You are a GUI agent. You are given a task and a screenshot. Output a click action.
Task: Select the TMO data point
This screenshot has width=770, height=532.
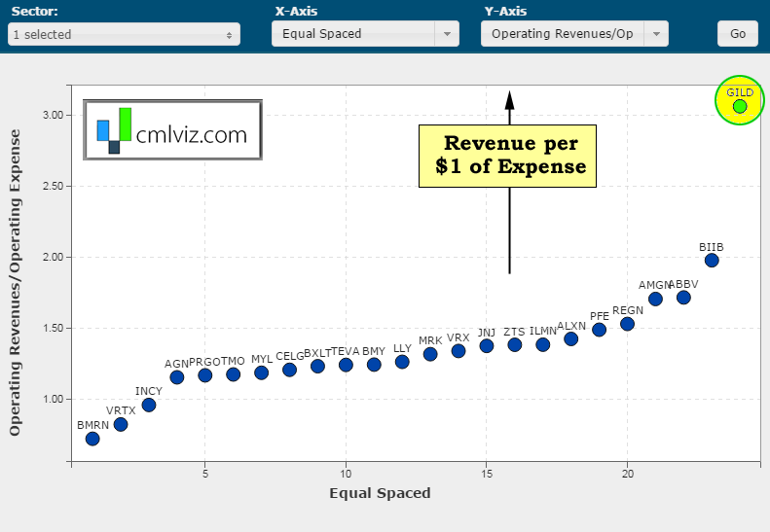pos(234,374)
